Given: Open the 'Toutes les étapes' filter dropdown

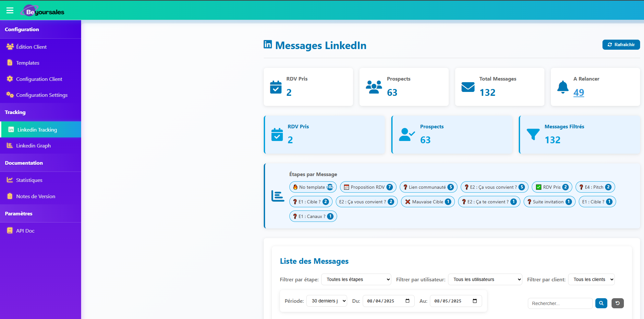Looking at the screenshot, I should click(x=356, y=279).
